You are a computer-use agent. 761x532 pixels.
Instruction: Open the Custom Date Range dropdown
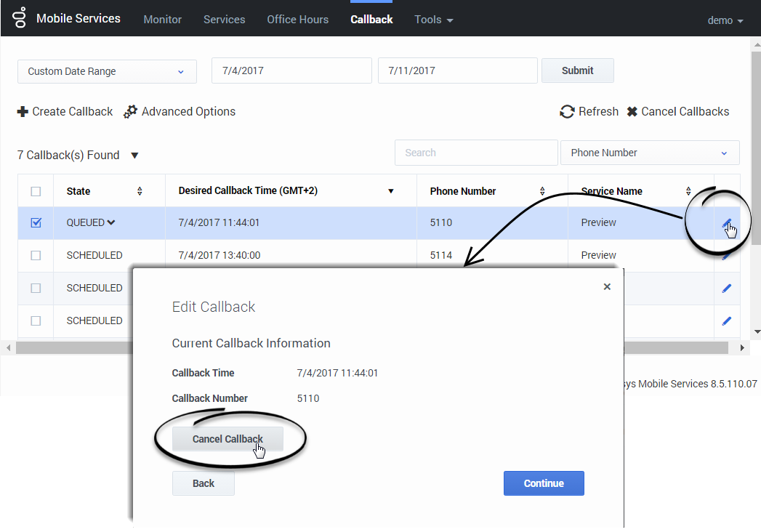107,71
